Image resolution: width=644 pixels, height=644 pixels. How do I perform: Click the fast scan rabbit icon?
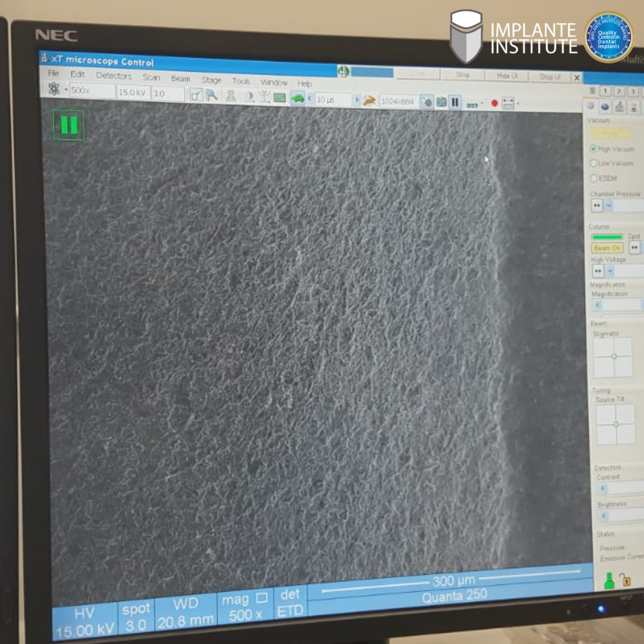pyautogui.click(x=369, y=101)
